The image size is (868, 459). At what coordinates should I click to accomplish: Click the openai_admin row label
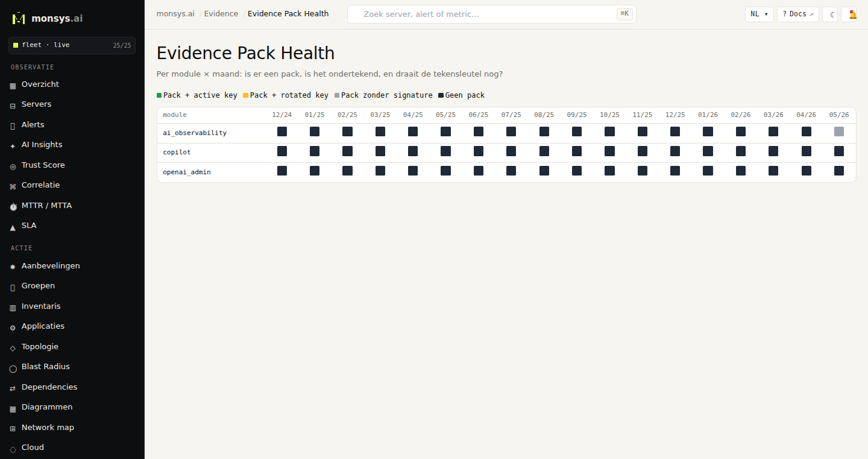(187, 173)
